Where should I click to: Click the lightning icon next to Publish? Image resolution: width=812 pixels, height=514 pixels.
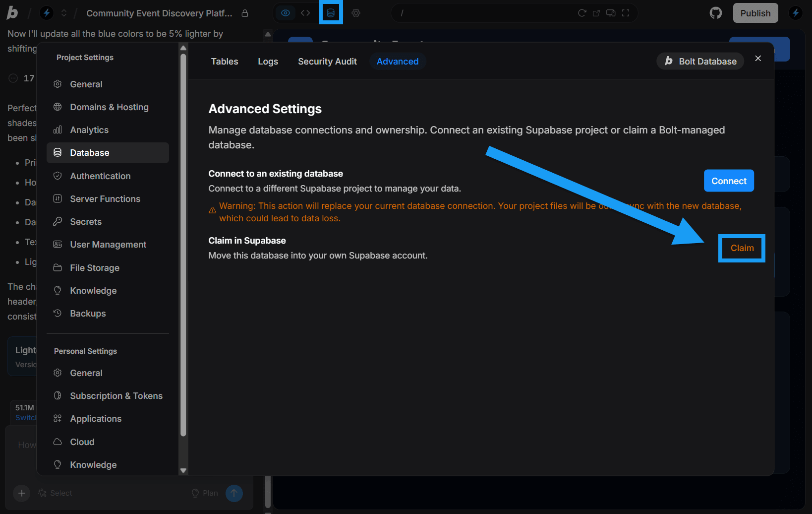(795, 12)
